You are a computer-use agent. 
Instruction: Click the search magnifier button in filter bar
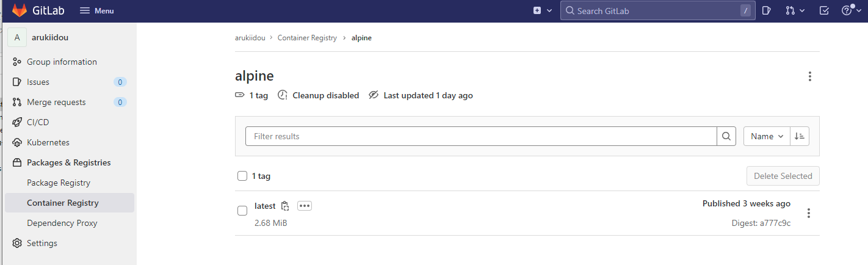click(726, 136)
